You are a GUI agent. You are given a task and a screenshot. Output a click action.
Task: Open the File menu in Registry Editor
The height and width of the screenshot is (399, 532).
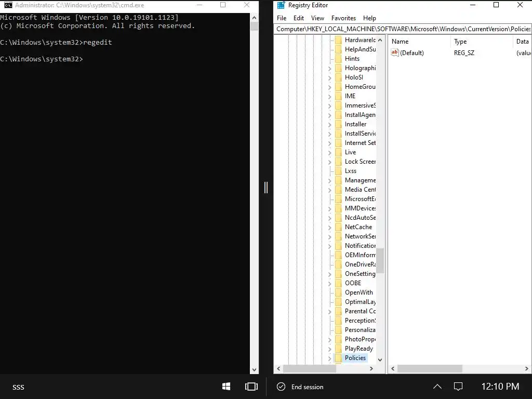click(281, 18)
